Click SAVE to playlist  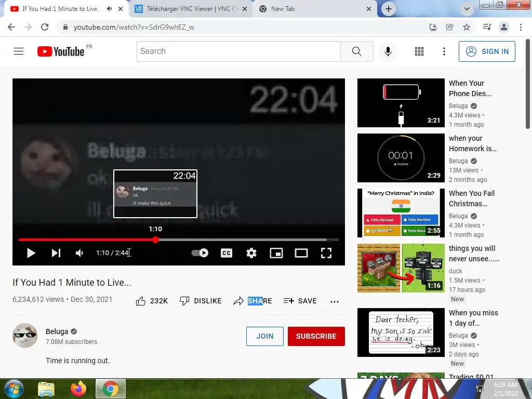(x=300, y=301)
